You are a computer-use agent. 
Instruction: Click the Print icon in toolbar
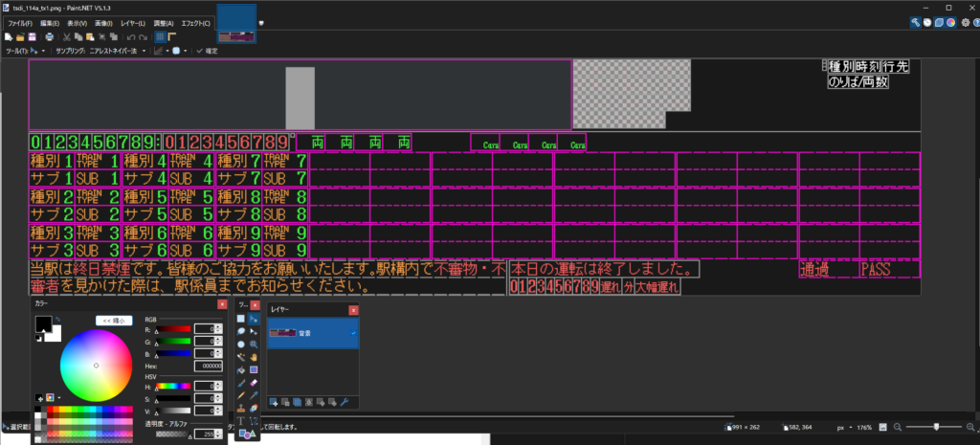pyautogui.click(x=49, y=36)
